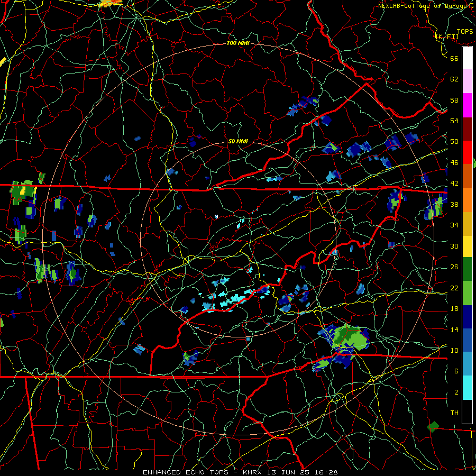Choose the bright yellow legend swatch
Viewport: 476px width, 476px height.
coord(467,246)
